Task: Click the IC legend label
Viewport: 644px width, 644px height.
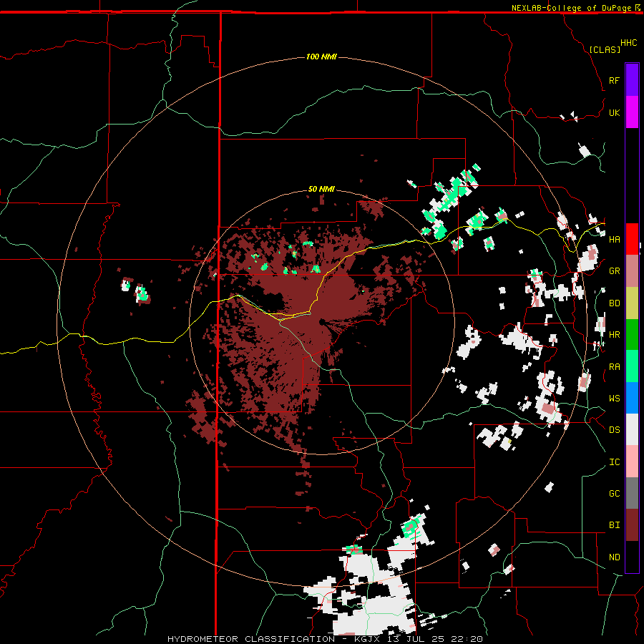Action: tap(614, 462)
